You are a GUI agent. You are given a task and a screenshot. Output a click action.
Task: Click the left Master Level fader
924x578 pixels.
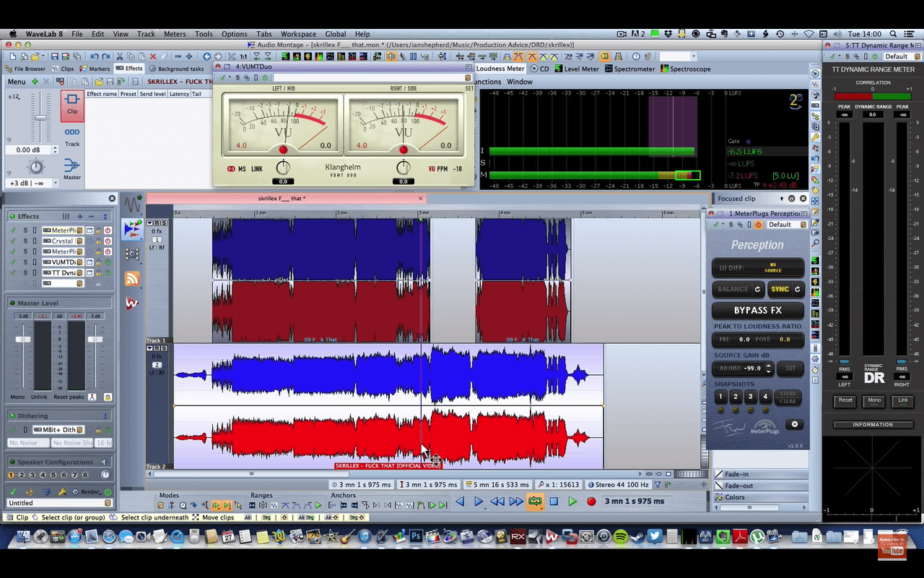pos(24,340)
